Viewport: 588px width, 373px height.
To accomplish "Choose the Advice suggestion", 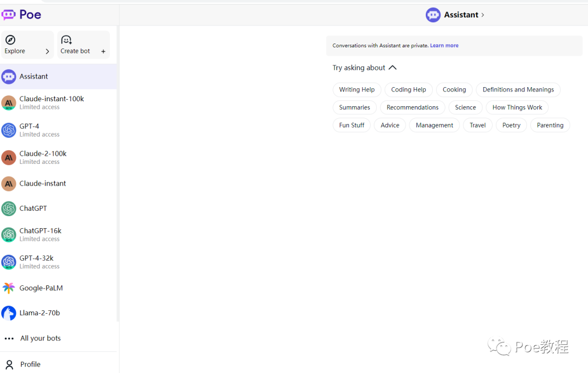I will (390, 125).
